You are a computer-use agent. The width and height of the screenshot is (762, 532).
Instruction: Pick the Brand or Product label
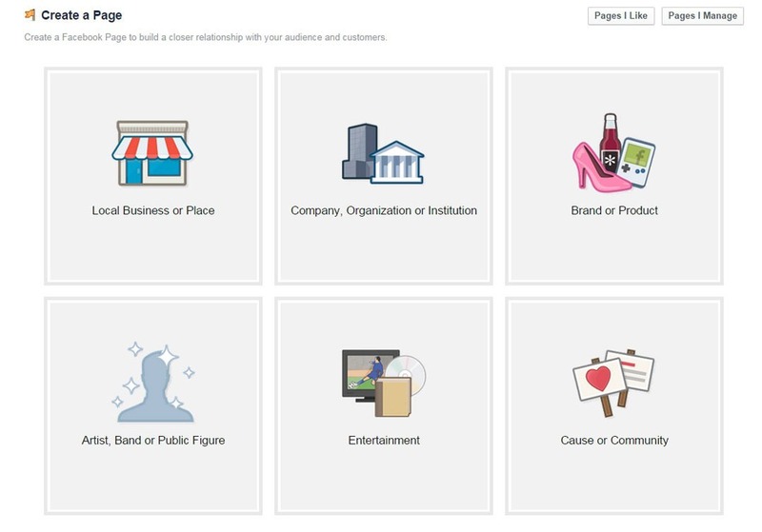(613, 210)
